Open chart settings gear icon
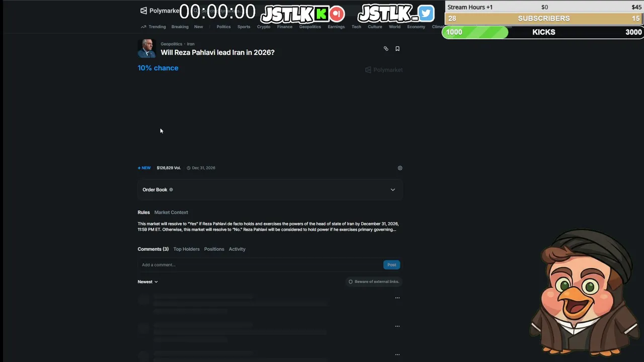Image resolution: width=644 pixels, height=362 pixels. [400, 168]
